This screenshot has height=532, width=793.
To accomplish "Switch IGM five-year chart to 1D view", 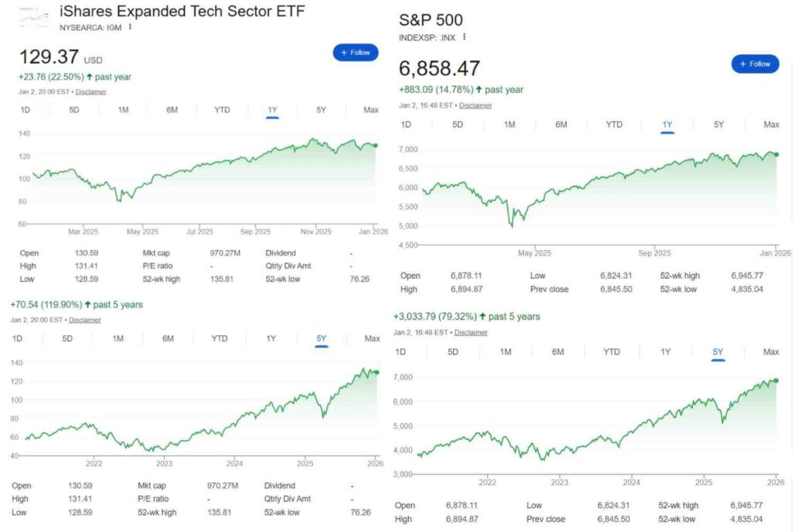I will click(x=16, y=338).
